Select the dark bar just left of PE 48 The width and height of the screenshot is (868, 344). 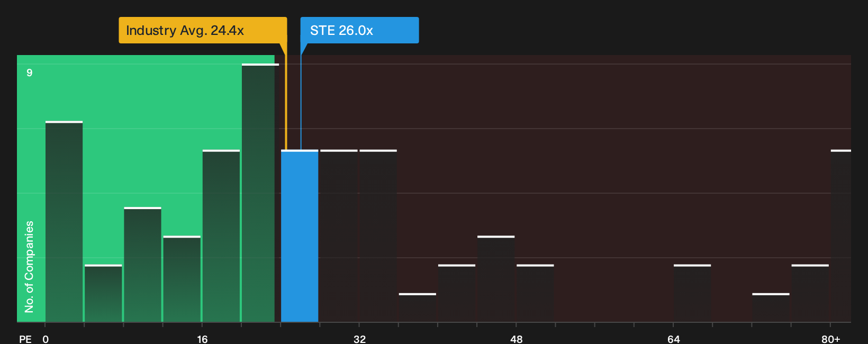[x=496, y=279]
